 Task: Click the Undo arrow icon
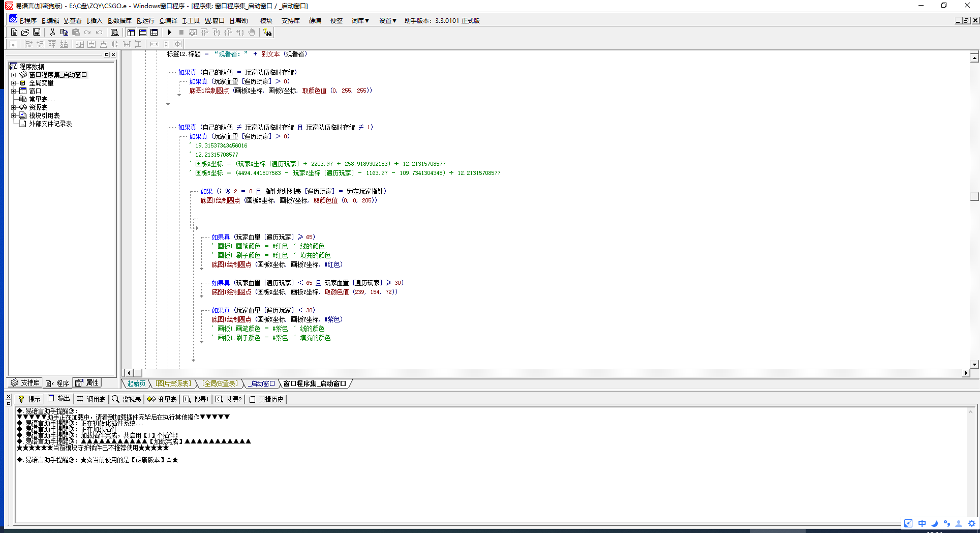click(99, 32)
